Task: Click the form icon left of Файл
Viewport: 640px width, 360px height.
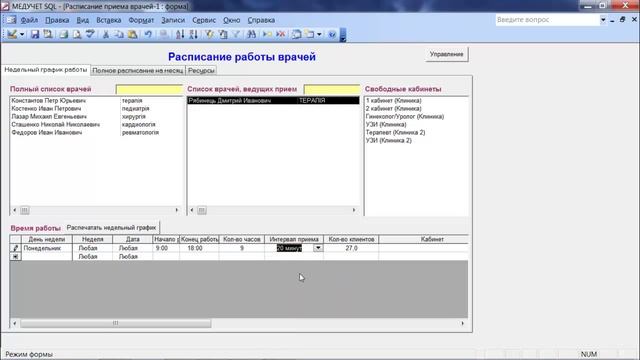Action: click(x=11, y=20)
